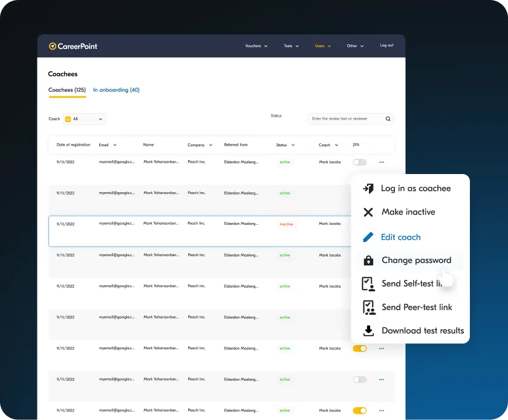Click the Send Self-test link checklist icon
The image size is (508, 420).
click(x=368, y=284)
